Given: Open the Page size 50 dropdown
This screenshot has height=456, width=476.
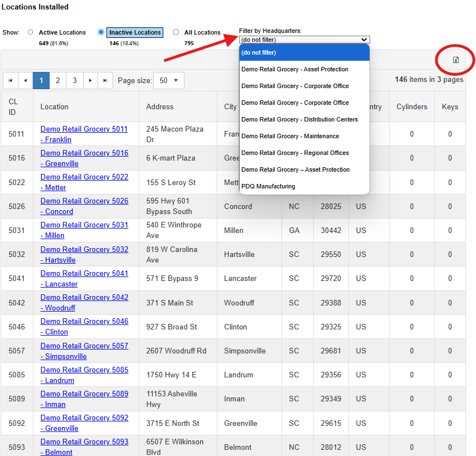Looking at the screenshot, I should [169, 80].
